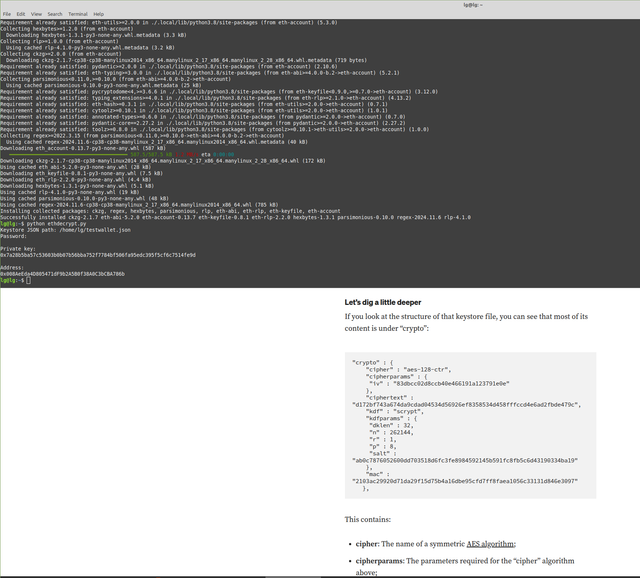Click the private key hex starting 0x7a28b5ba

98,255
